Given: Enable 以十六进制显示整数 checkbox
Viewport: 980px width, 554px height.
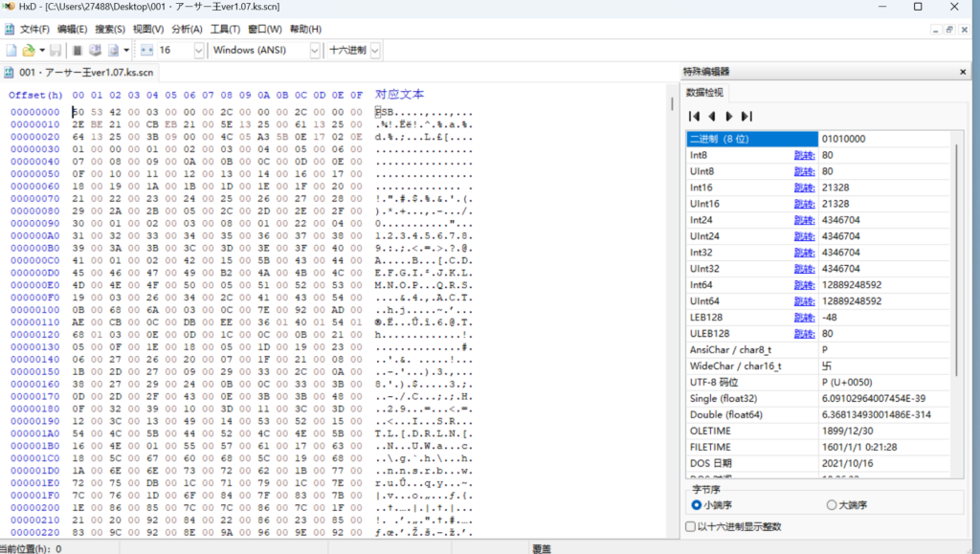Looking at the screenshot, I should [691, 526].
